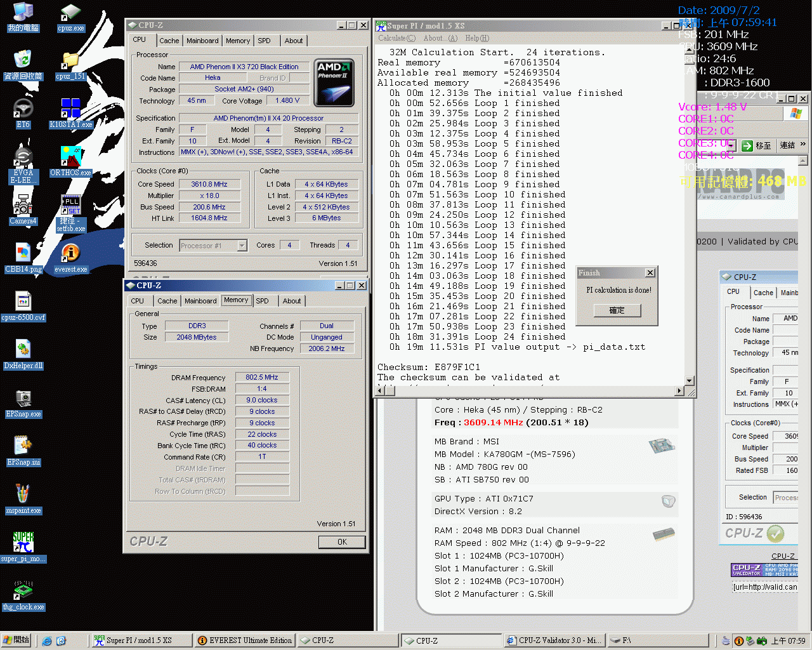Open CBB14.png desktop file
The width and height of the screenshot is (812, 650).
tap(23, 258)
